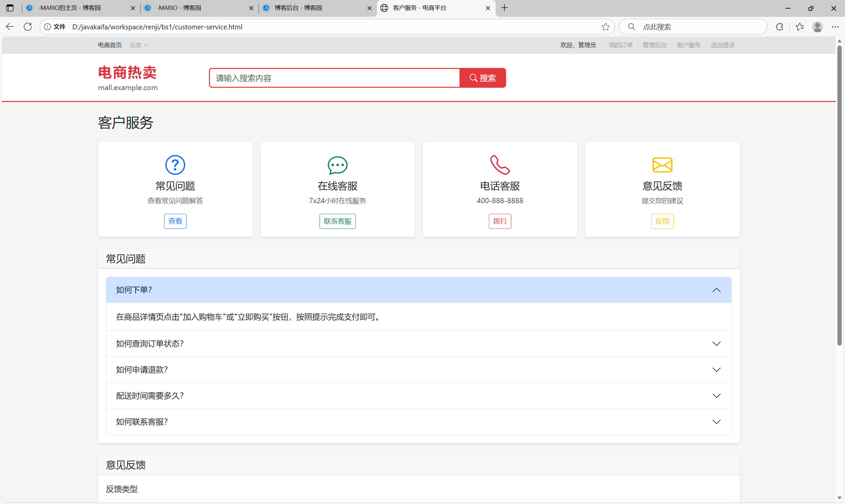
Task: Open the browser profile avatar icon
Action: [x=817, y=27]
